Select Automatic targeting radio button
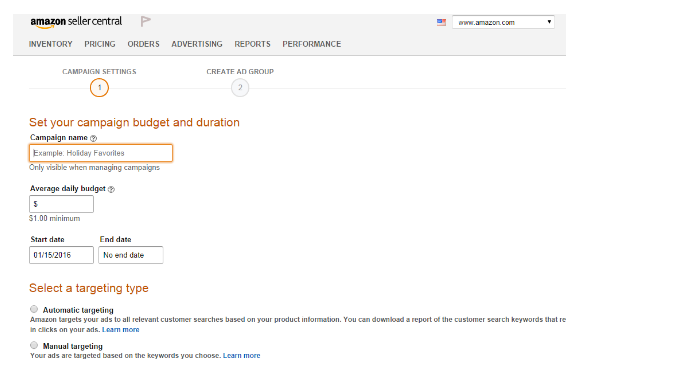685x382 pixels. 34,309
